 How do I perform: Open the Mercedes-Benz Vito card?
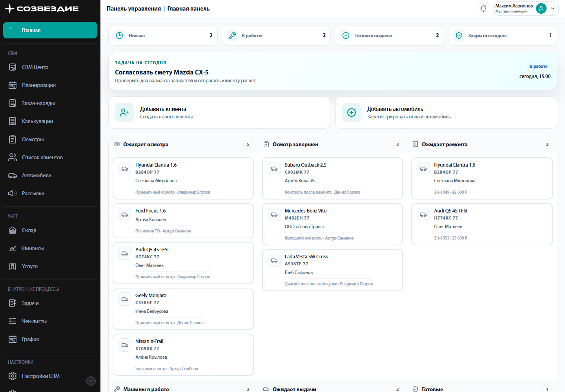click(332, 224)
